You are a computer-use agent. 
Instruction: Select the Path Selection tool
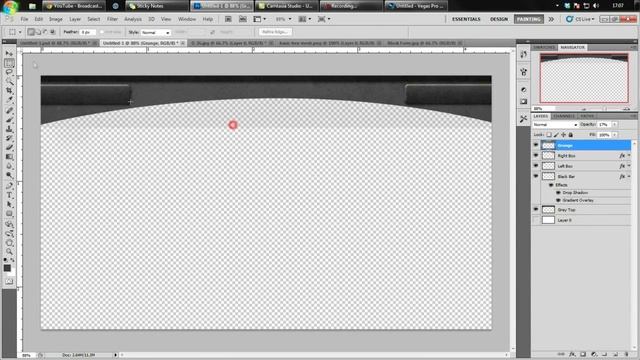click(x=9, y=204)
